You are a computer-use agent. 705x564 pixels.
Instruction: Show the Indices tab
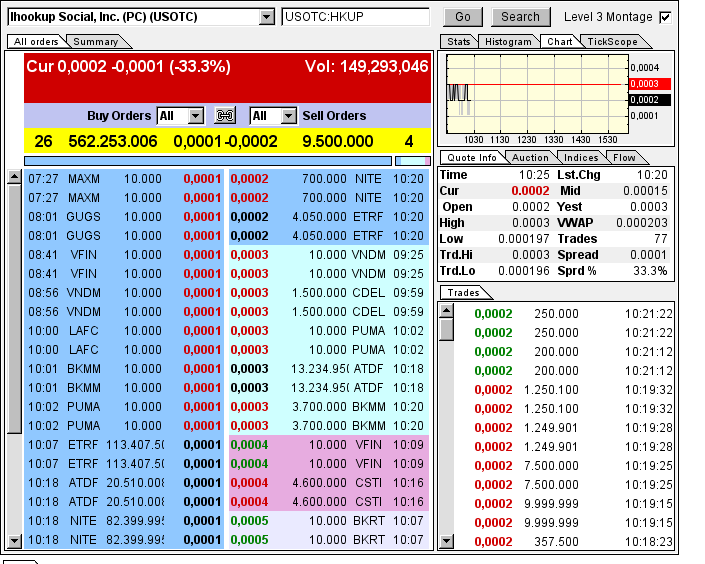(x=581, y=158)
